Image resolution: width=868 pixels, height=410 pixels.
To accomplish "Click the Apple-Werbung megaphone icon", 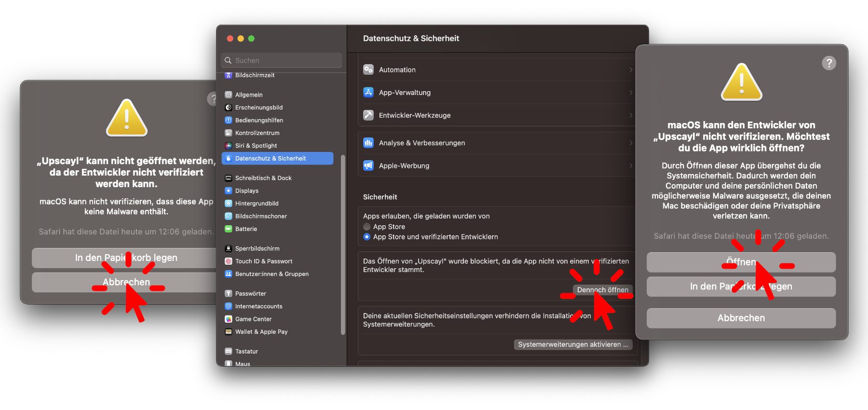I will (368, 165).
